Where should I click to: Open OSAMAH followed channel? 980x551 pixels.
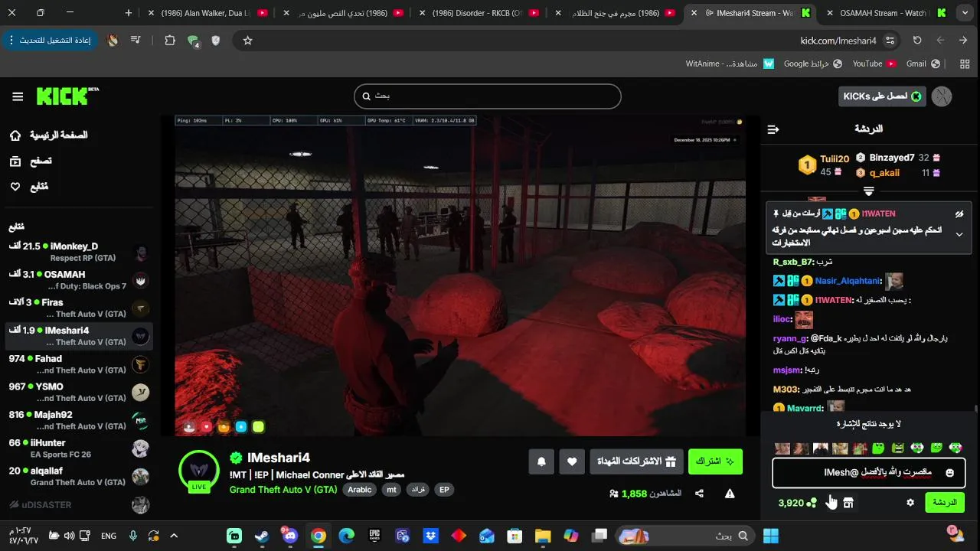[x=78, y=280]
